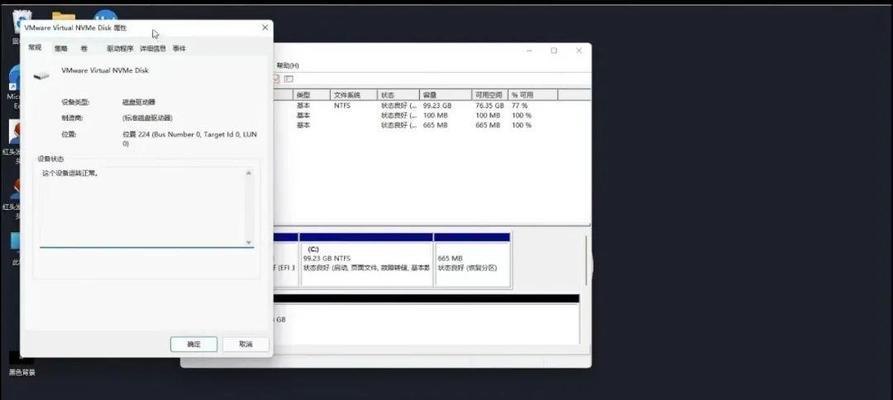Select the (C:) partition block in disk map
The height and width of the screenshot is (400, 893).
pos(366,259)
